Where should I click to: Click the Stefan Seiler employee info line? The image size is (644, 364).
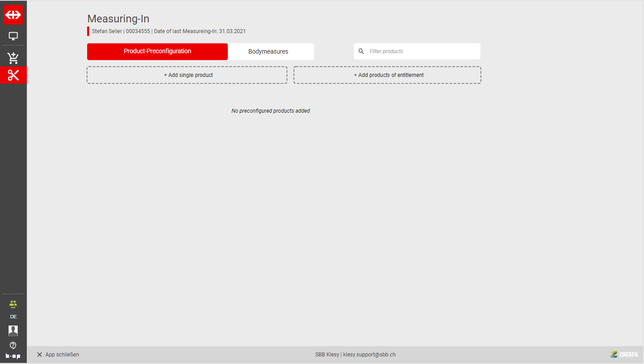[x=168, y=31]
